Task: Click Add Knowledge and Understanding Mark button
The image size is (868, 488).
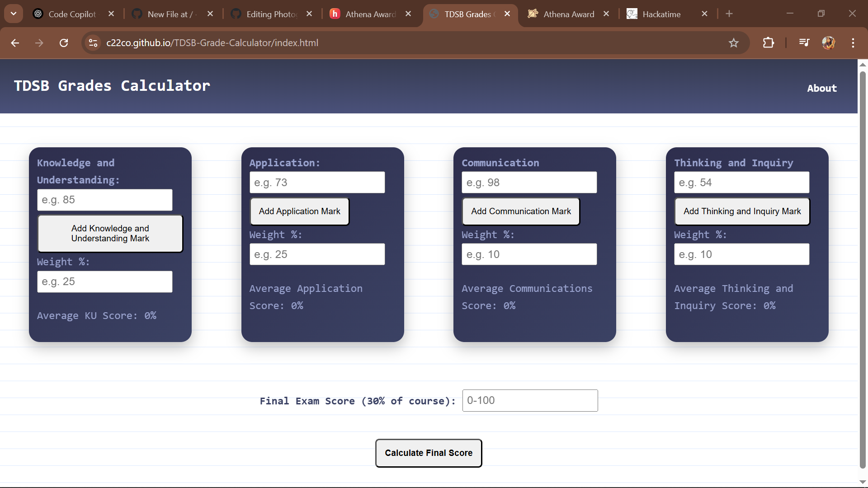Action: [110, 234]
